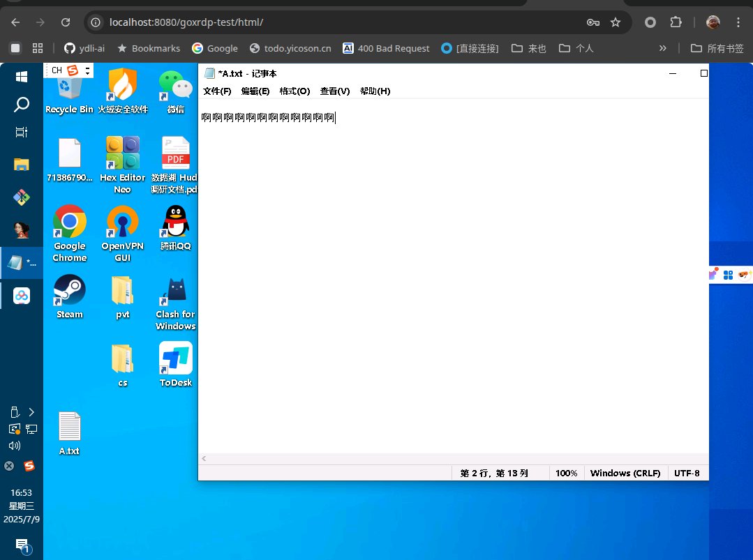
Task: Click the Notepad text editing area
Action: (x=454, y=276)
